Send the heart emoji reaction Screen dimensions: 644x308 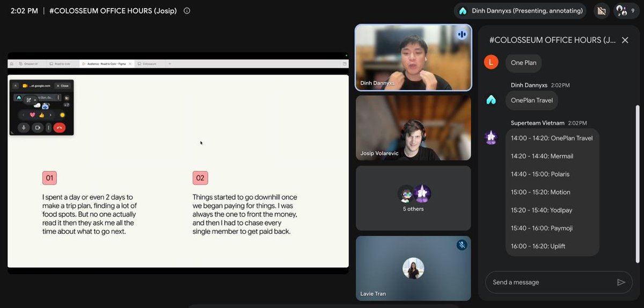[32, 115]
